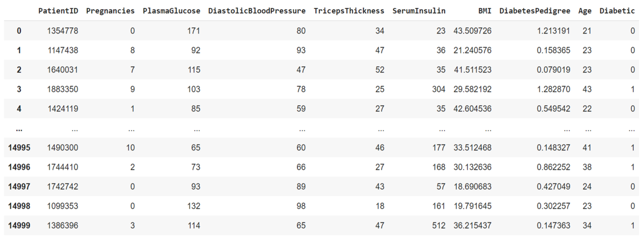Select pedigree value 0.862252
This screenshot has width=644, height=236.
[553, 167]
